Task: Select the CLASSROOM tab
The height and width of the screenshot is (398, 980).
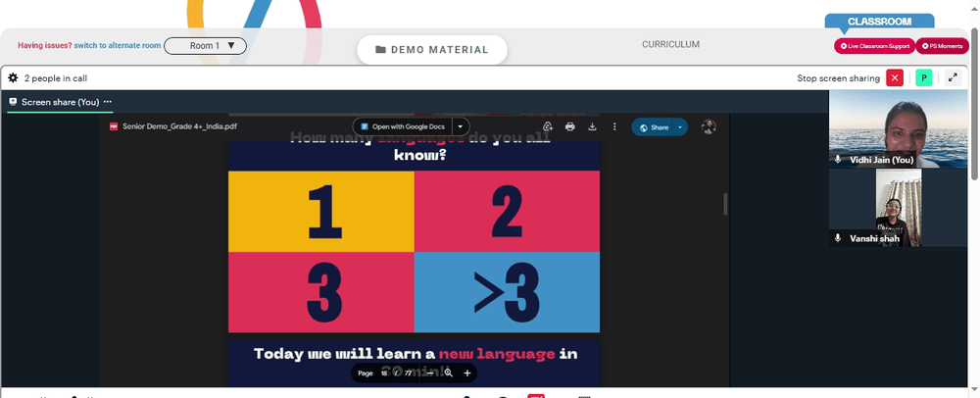Action: click(x=879, y=22)
